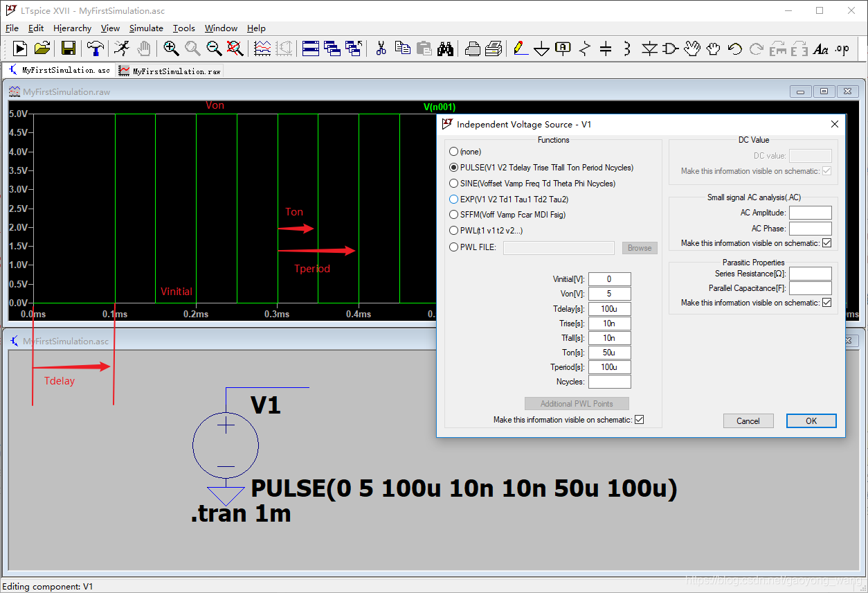The height and width of the screenshot is (593, 868).
Task: Switch to MyFirstSimulation.raw tab
Action: click(170, 71)
